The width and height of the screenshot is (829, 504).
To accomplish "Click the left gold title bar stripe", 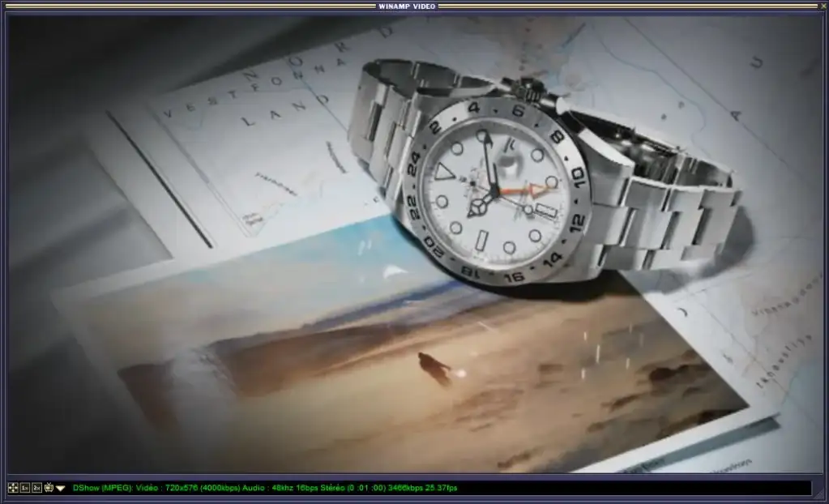I will click(186, 6).
